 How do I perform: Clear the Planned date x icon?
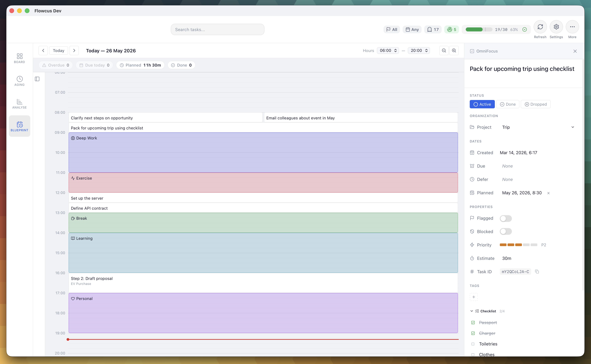tap(548, 193)
